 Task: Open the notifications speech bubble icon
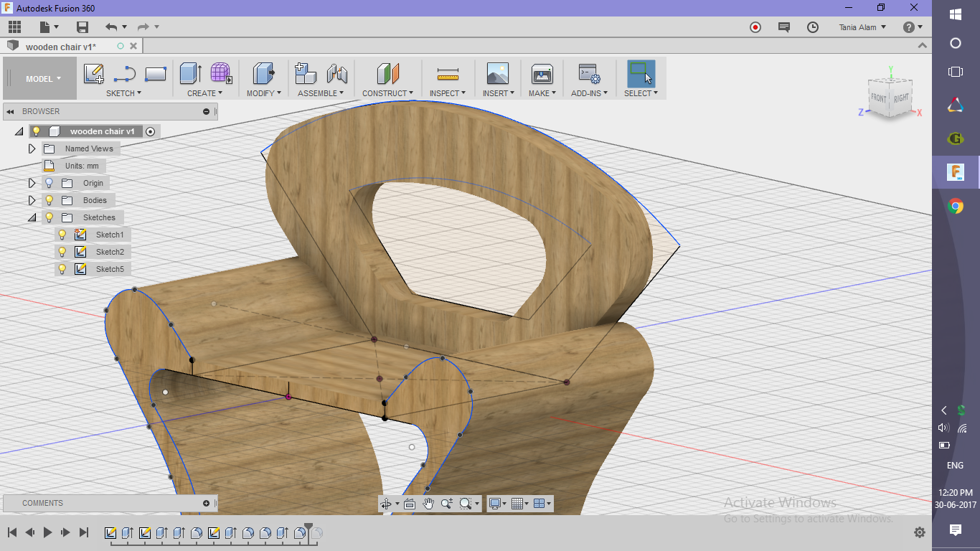pyautogui.click(x=784, y=27)
